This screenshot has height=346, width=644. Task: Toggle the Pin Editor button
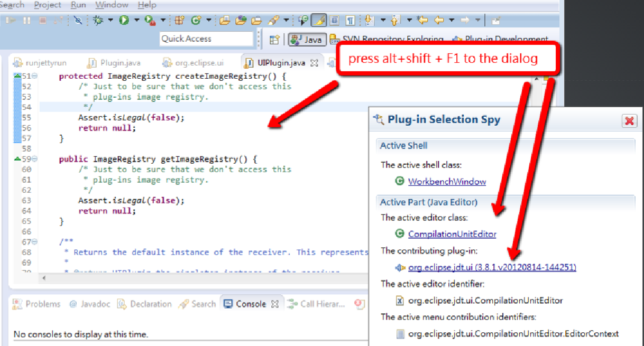495,21
